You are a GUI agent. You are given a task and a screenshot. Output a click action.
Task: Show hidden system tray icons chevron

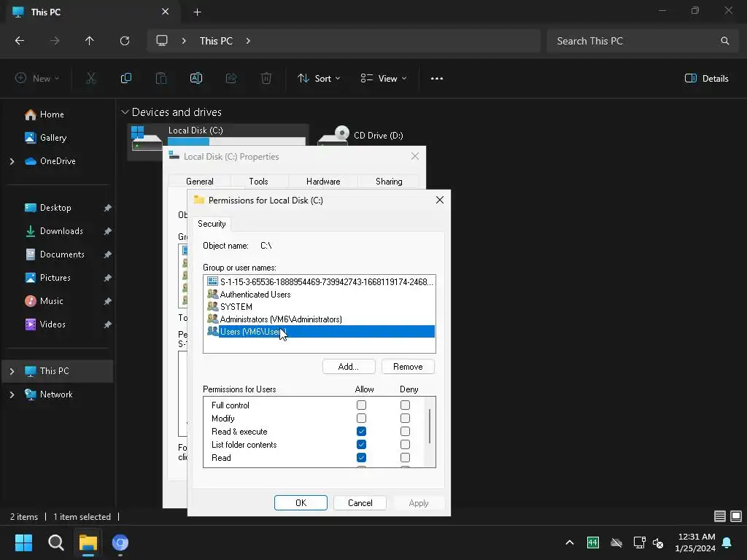point(569,542)
